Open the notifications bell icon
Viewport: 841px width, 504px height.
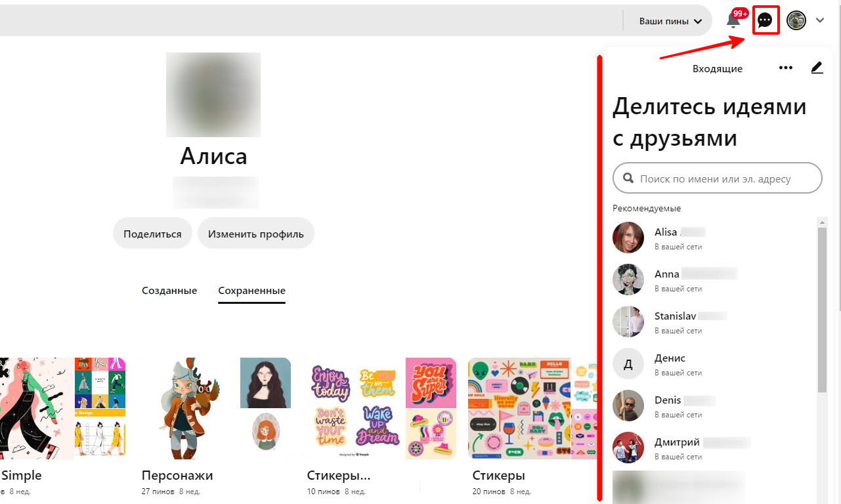733,21
